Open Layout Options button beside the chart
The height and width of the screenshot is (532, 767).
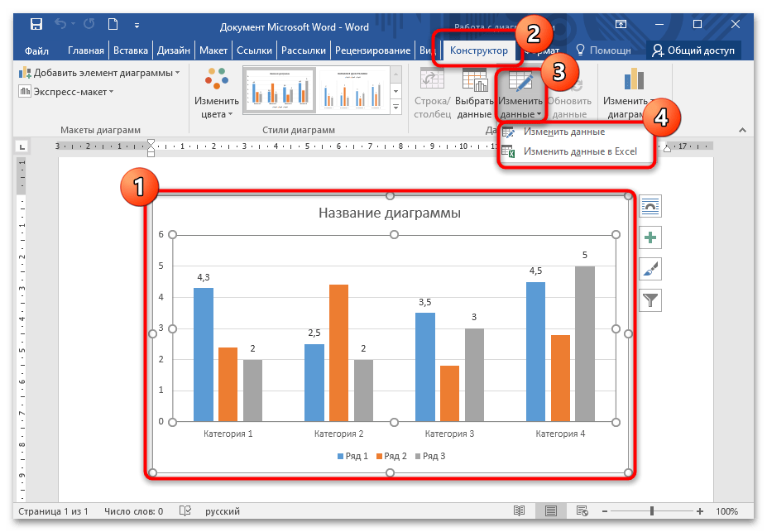pos(650,206)
